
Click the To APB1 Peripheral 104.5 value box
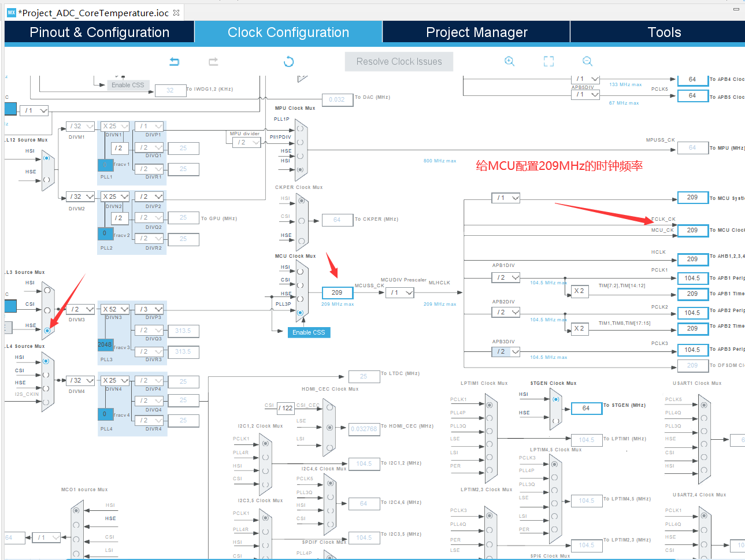point(692,278)
